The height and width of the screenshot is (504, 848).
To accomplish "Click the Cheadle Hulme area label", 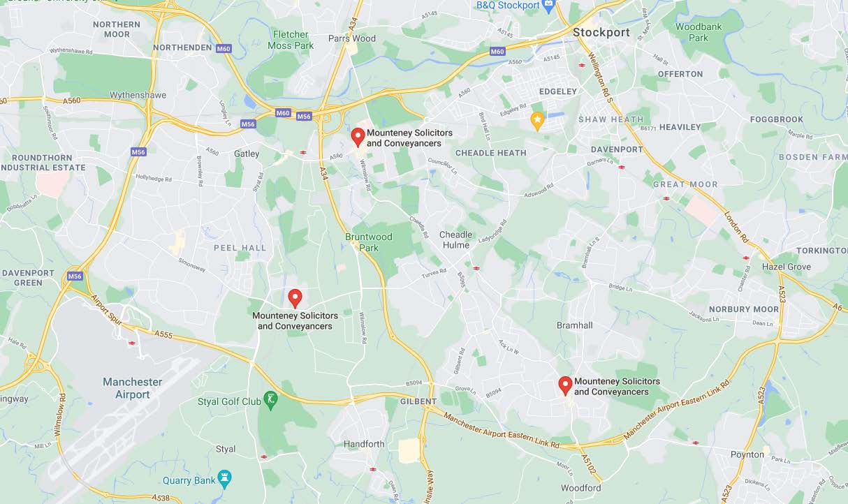I will (455, 239).
